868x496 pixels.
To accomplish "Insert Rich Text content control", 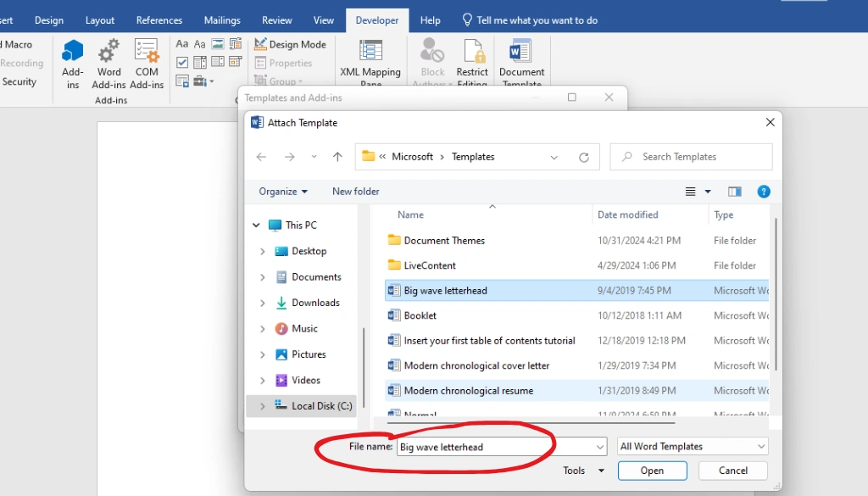I will [181, 44].
